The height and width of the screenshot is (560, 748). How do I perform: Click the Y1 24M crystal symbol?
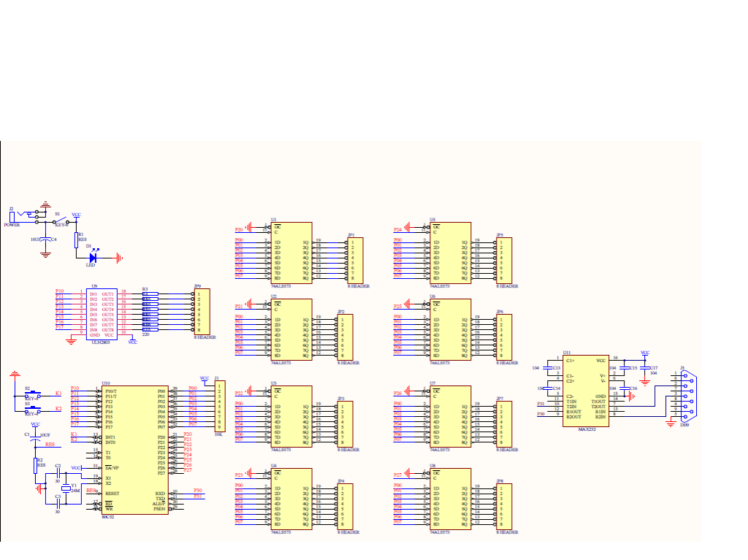[x=66, y=488]
